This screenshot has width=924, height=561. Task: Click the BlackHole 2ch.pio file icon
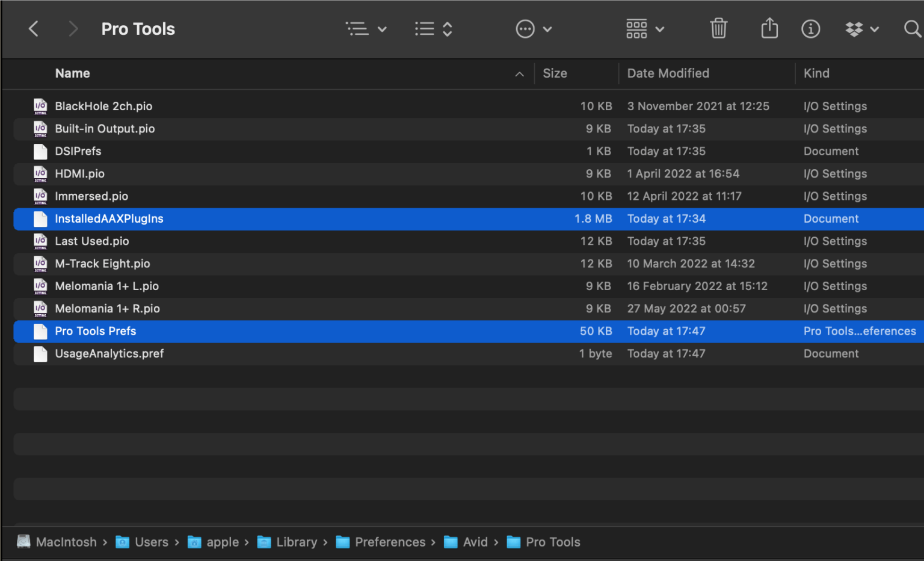40,107
